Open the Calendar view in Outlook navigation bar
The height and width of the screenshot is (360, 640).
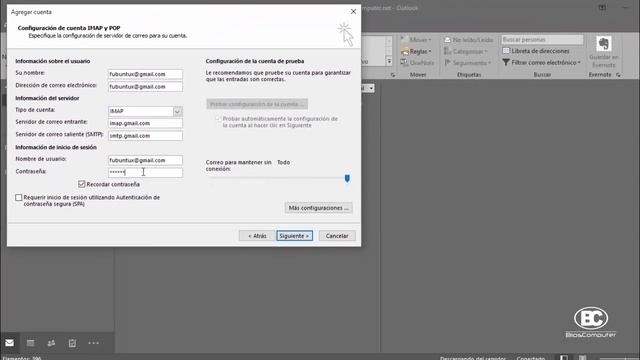pyautogui.click(x=31, y=343)
